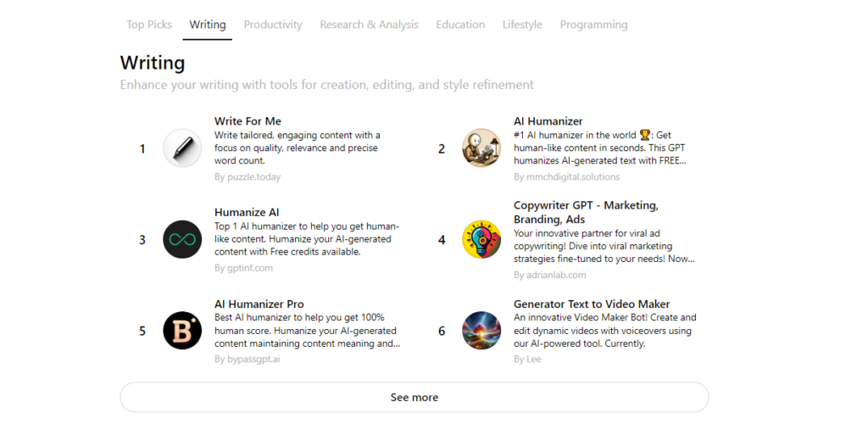Viewport: 868px width, 435px height.
Task: Click the 'Best AI humanizer' description text
Action: 307,331
